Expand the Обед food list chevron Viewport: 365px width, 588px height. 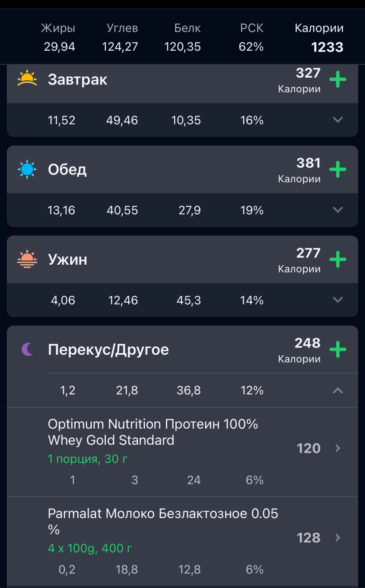tap(338, 210)
